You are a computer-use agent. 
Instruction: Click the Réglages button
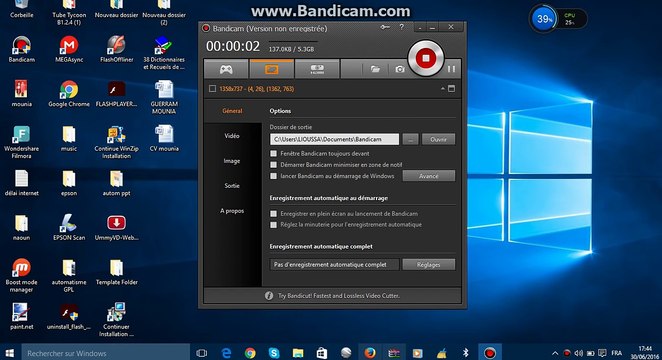[429, 265]
